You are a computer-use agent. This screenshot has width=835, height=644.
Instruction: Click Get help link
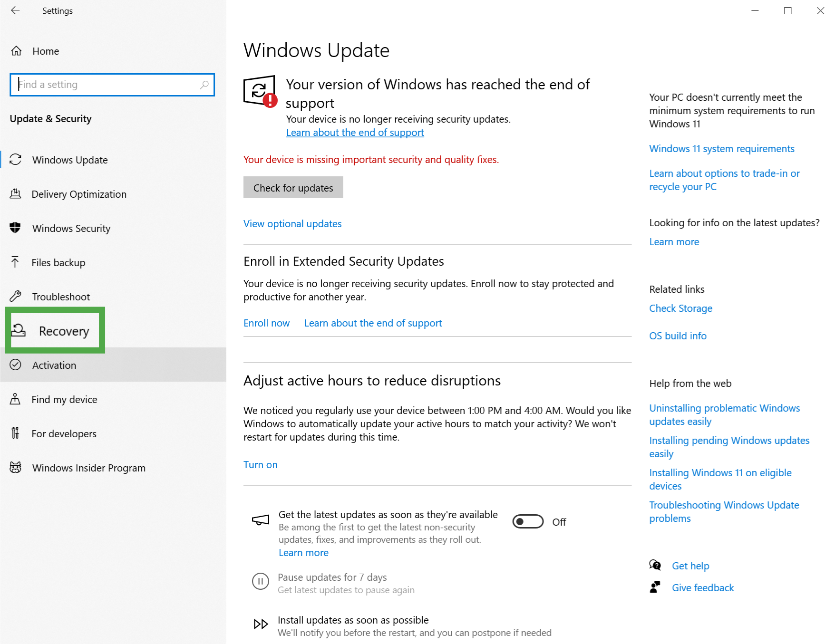[x=690, y=566]
